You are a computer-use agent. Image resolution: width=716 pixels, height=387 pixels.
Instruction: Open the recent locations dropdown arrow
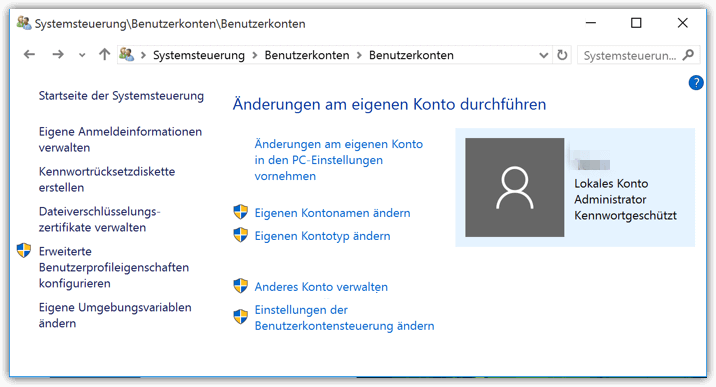coord(82,55)
